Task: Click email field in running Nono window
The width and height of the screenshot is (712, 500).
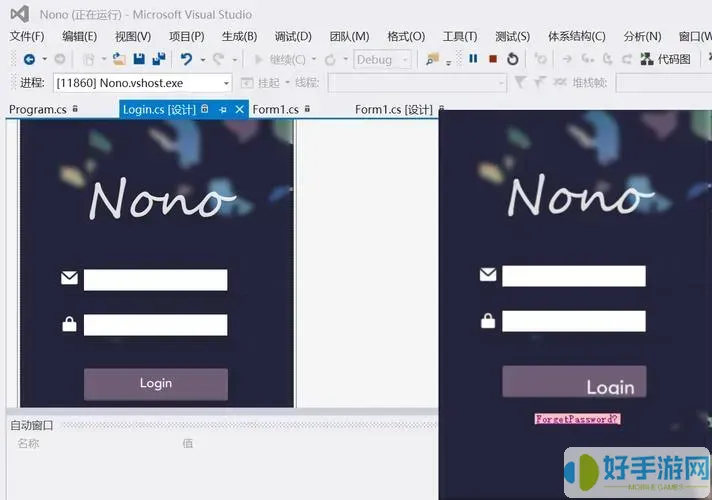Action: pyautogui.click(x=574, y=276)
